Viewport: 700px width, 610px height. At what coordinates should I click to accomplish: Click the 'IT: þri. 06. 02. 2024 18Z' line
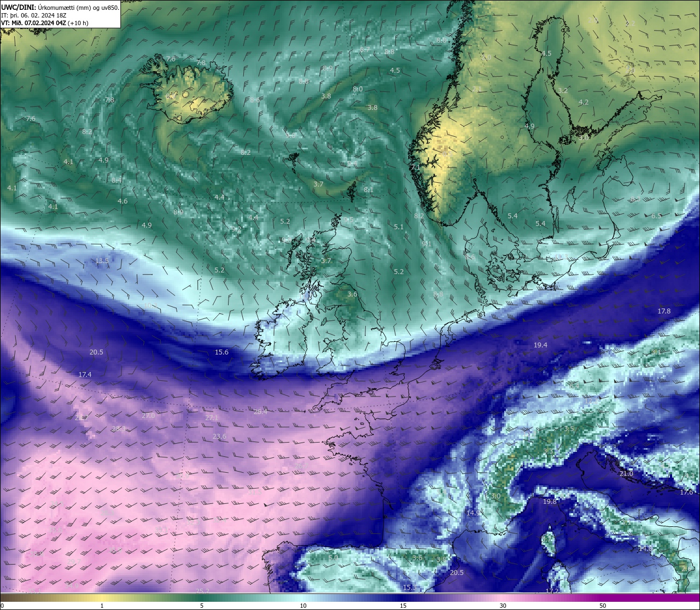[x=34, y=15]
